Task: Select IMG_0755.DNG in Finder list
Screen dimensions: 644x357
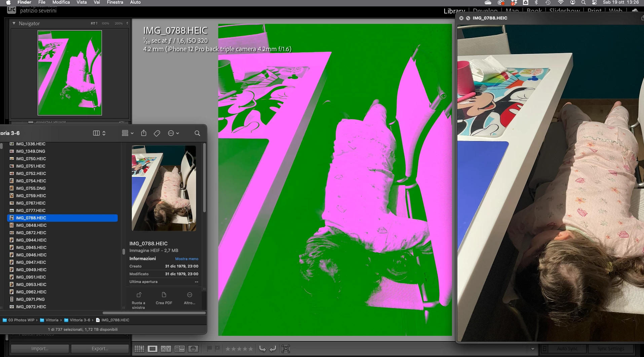Action: (x=62, y=188)
